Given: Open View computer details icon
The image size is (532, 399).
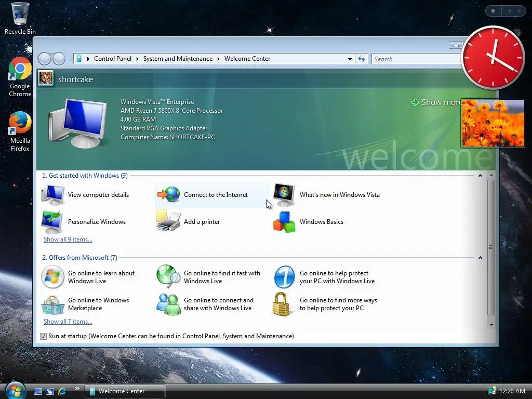Looking at the screenshot, I should [x=52, y=195].
